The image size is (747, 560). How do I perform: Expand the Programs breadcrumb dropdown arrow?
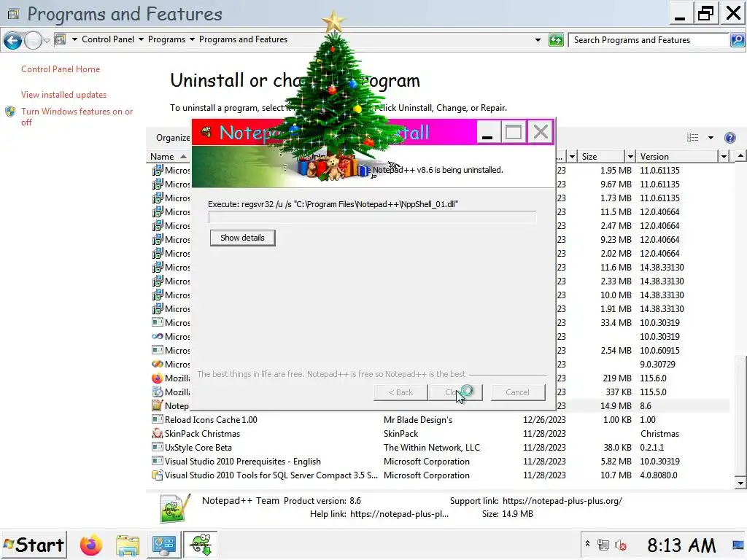coord(192,39)
